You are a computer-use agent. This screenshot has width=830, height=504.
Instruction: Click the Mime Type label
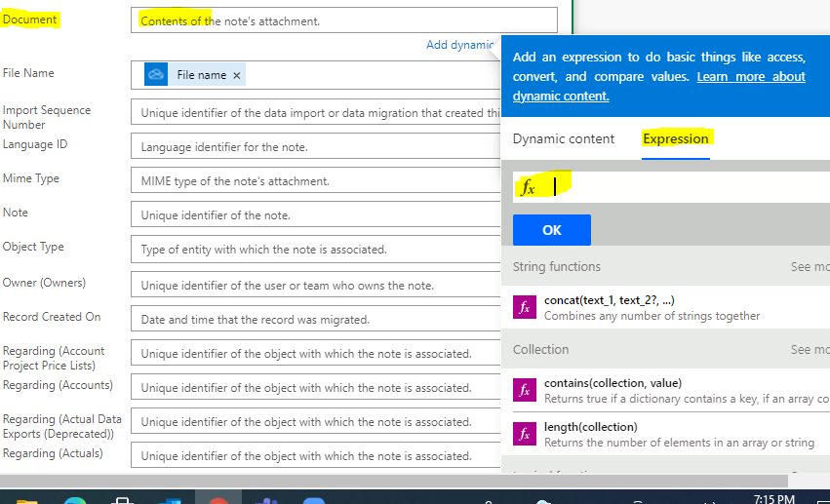coord(30,178)
